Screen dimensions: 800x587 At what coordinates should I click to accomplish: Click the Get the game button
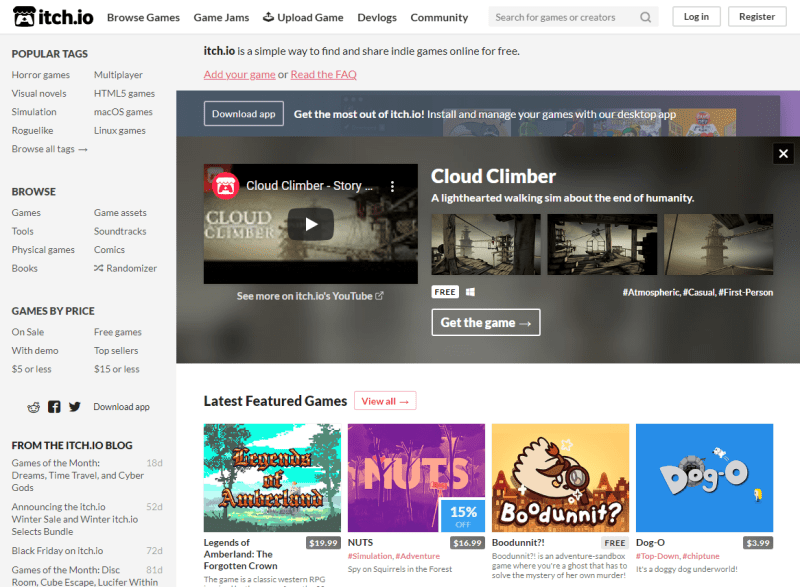click(x=485, y=322)
